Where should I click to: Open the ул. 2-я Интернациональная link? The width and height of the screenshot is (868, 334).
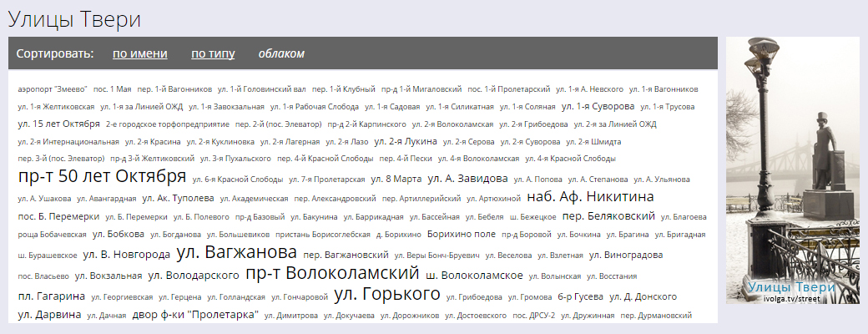point(68,142)
